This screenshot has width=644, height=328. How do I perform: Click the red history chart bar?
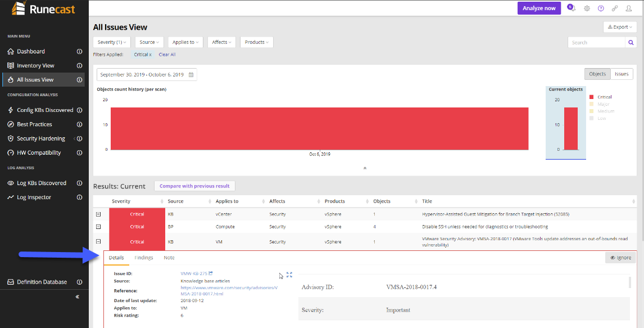[x=319, y=129]
